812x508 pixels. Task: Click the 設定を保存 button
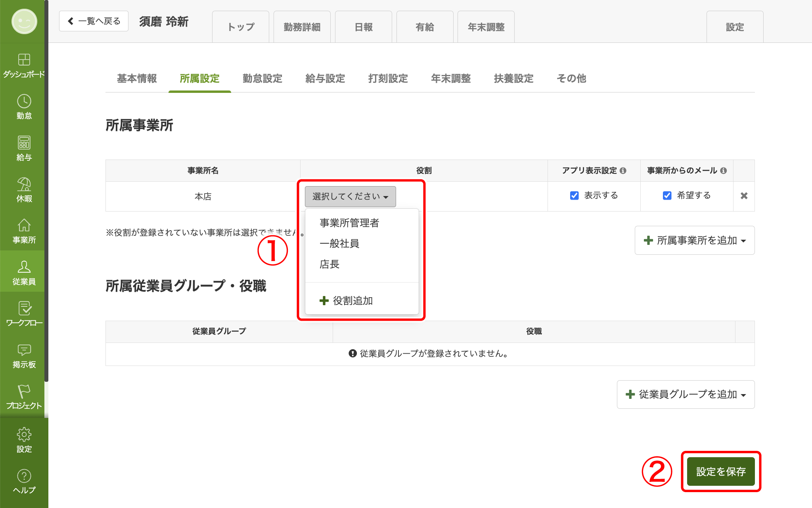pos(720,471)
